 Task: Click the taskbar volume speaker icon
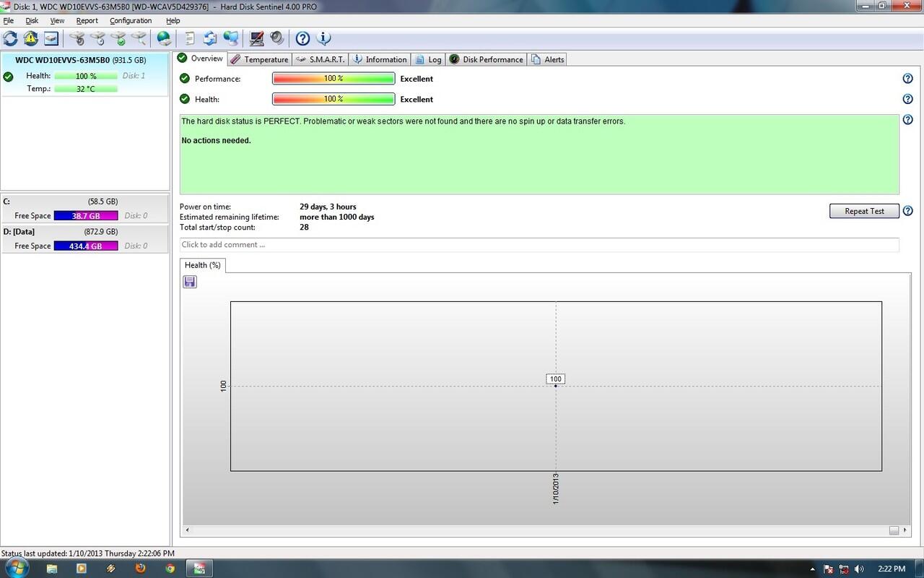coord(858,569)
